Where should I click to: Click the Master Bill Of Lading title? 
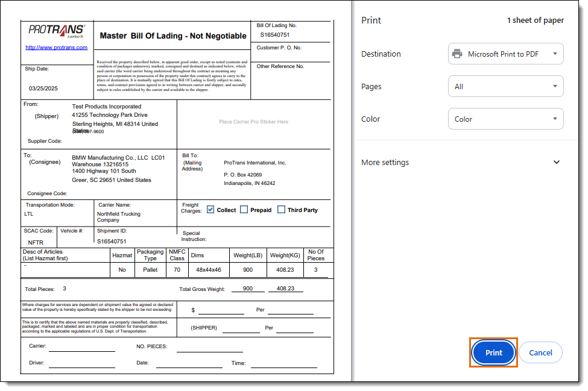click(173, 36)
